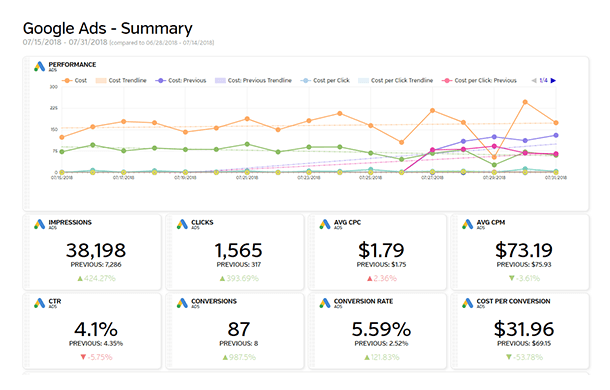Click the 393.69% change on Clicks
The image size is (610, 390).
click(239, 278)
